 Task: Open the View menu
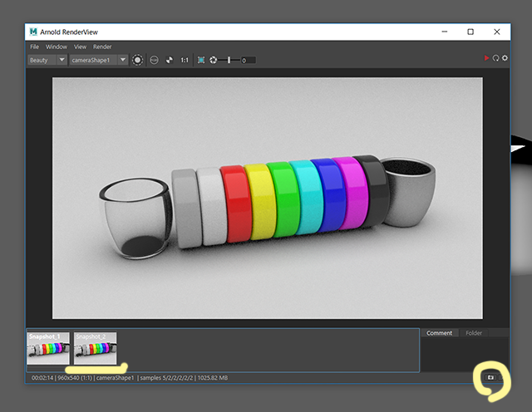tap(80, 47)
